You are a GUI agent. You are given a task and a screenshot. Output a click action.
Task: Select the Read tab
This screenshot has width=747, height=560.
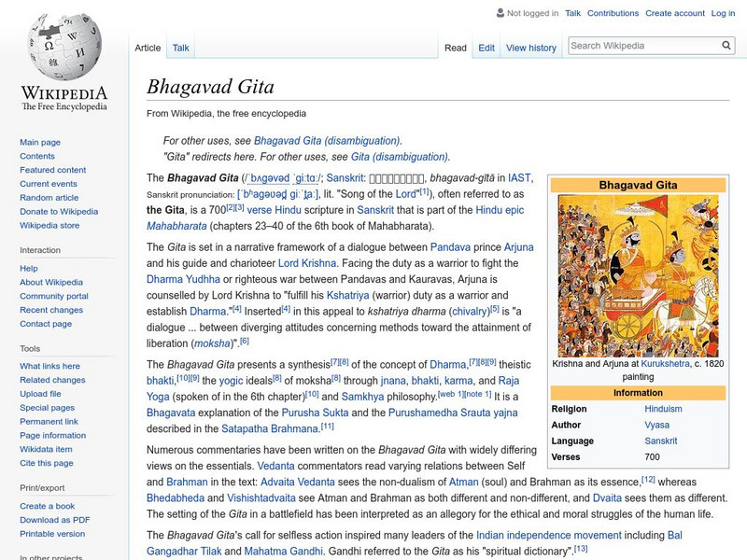pyautogui.click(x=456, y=48)
